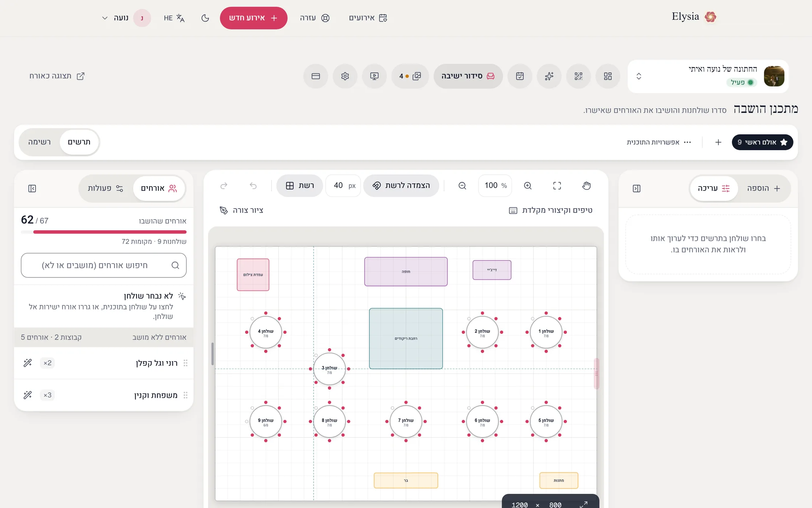Go to the אירועים events page
Image resolution: width=812 pixels, height=508 pixels.
point(368,18)
